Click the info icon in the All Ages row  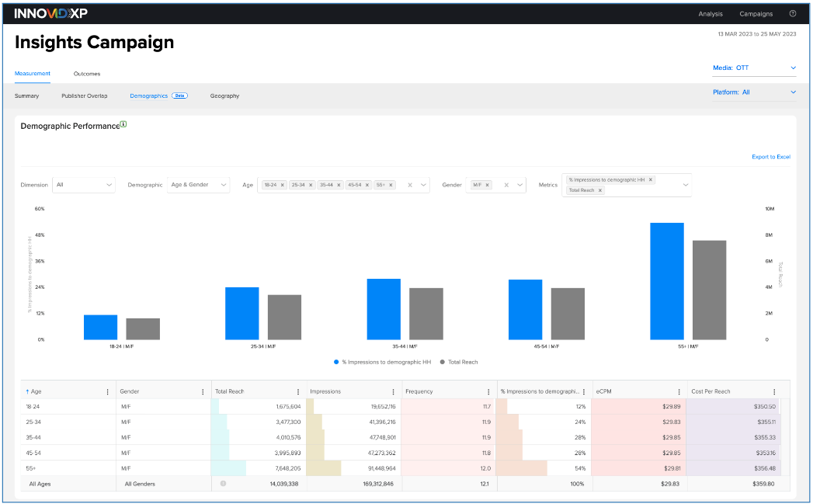point(223,483)
